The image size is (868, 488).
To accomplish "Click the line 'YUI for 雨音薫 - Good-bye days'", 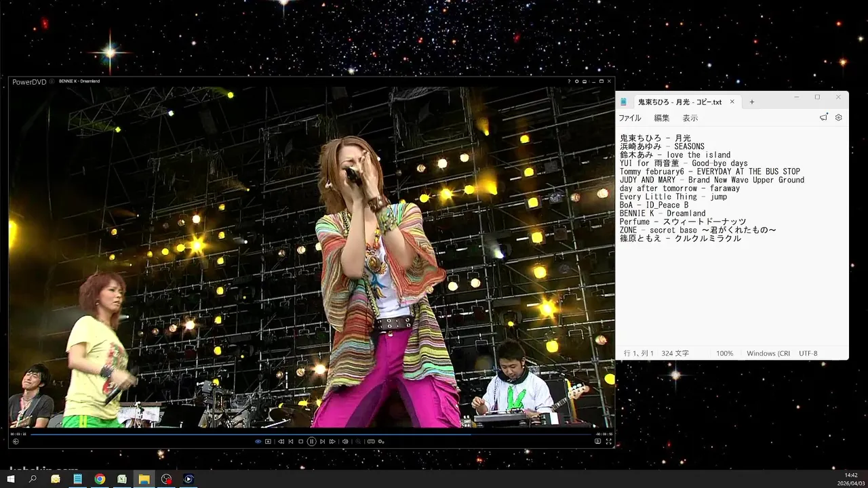I will tap(684, 163).
